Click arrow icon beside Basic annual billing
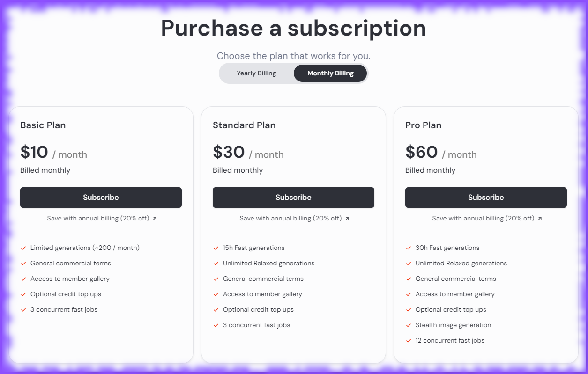588x374 pixels. 155,219
